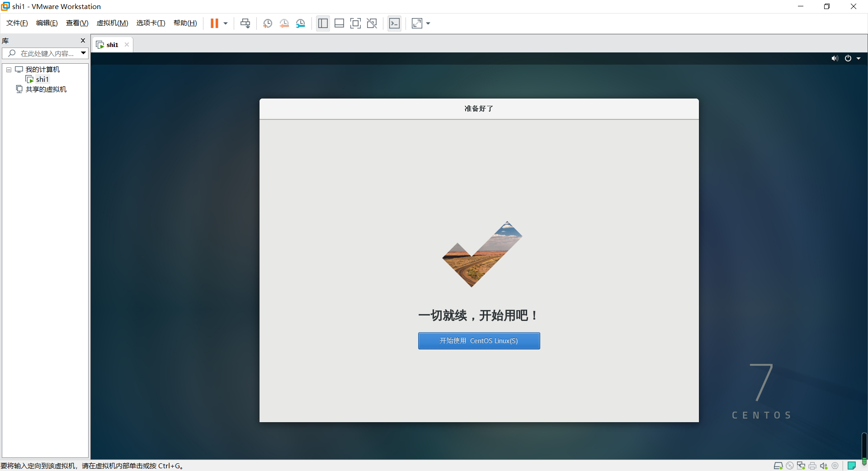Revert virtual machine to previous snapshot
Image resolution: width=868 pixels, height=471 pixels.
pos(284,24)
